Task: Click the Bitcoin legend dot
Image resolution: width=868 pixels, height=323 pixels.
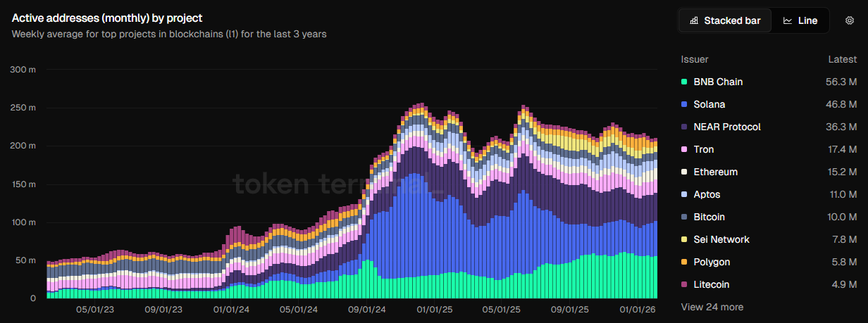Action: [x=684, y=217]
